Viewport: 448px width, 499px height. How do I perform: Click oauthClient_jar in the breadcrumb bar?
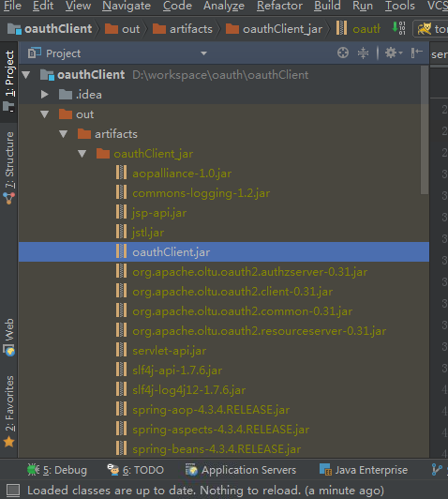coord(274,29)
